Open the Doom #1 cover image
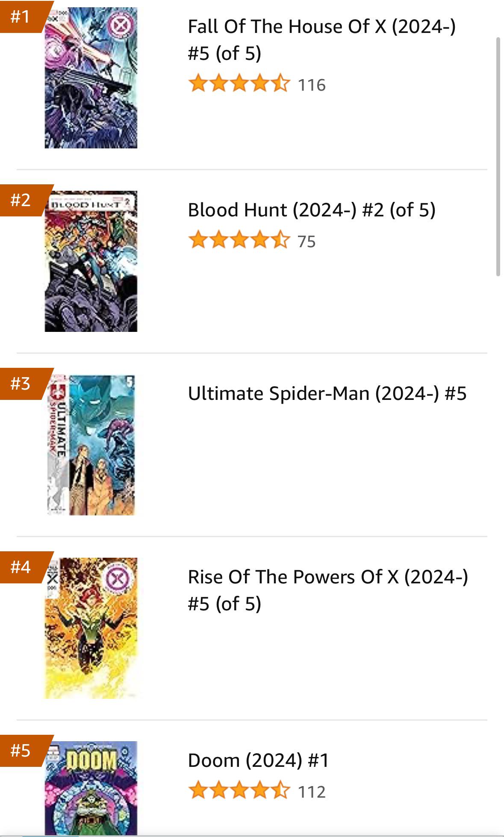 pos(91,788)
